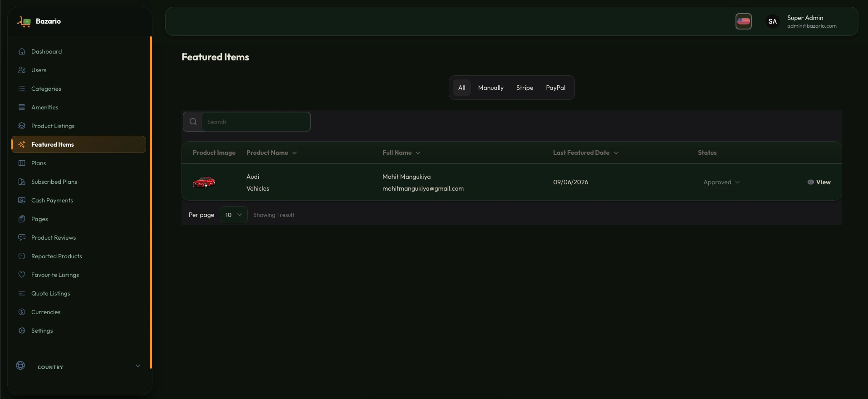Click the SA avatar circle
Screen dimensions: 868x399
(x=773, y=21)
